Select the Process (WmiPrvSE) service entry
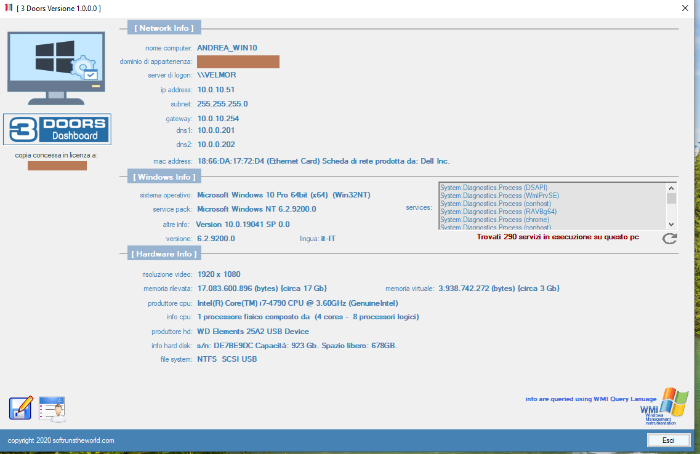This screenshot has width=700, height=454. point(500,196)
